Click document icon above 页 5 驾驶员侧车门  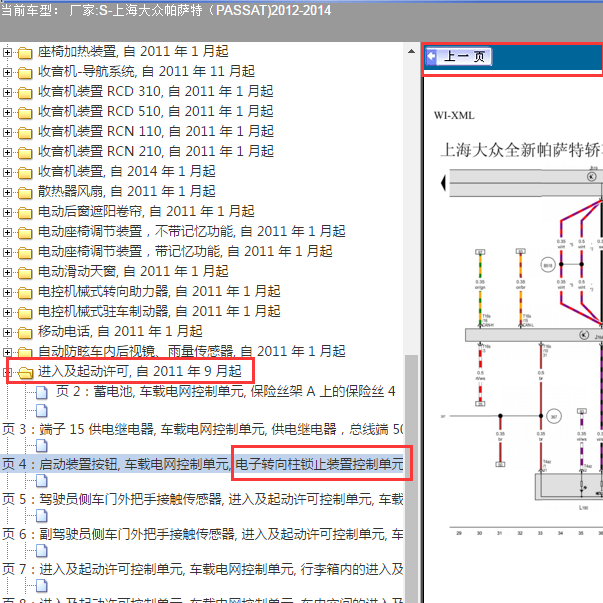coord(42,481)
